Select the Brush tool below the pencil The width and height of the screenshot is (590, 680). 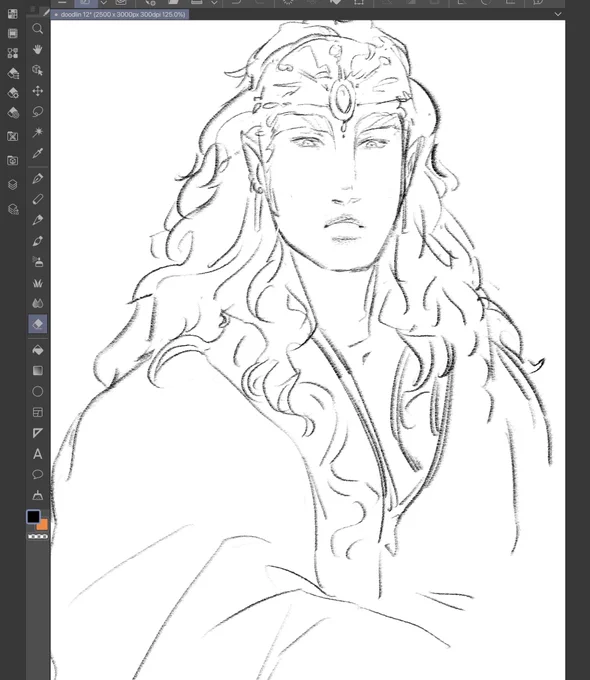click(x=38, y=220)
